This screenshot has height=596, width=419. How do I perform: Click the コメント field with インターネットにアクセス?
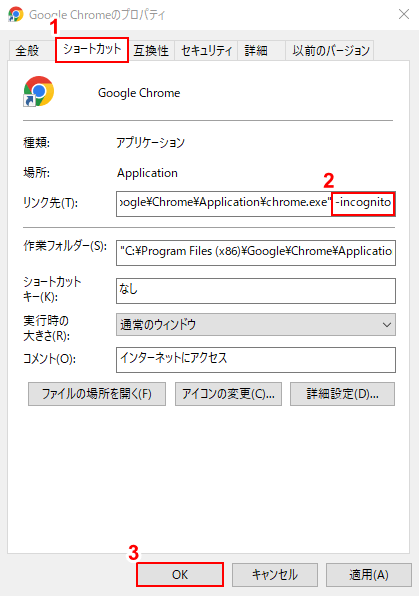256,360
